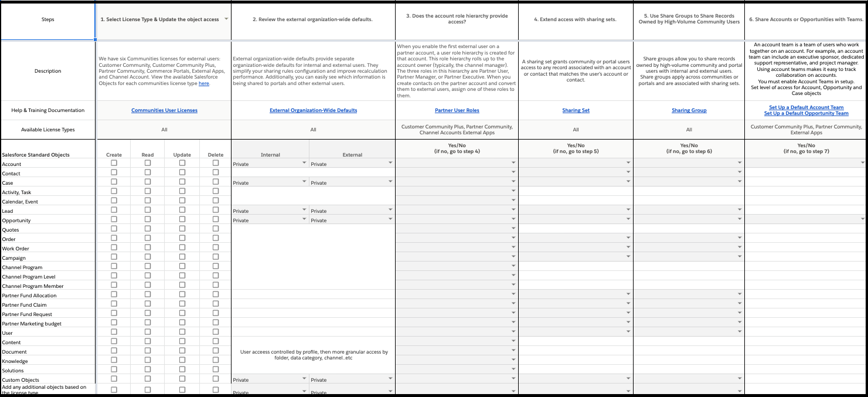Screen dimensions: 868x397
Task: Open the Internal sharing dropdown for Account
Action: 304,164
